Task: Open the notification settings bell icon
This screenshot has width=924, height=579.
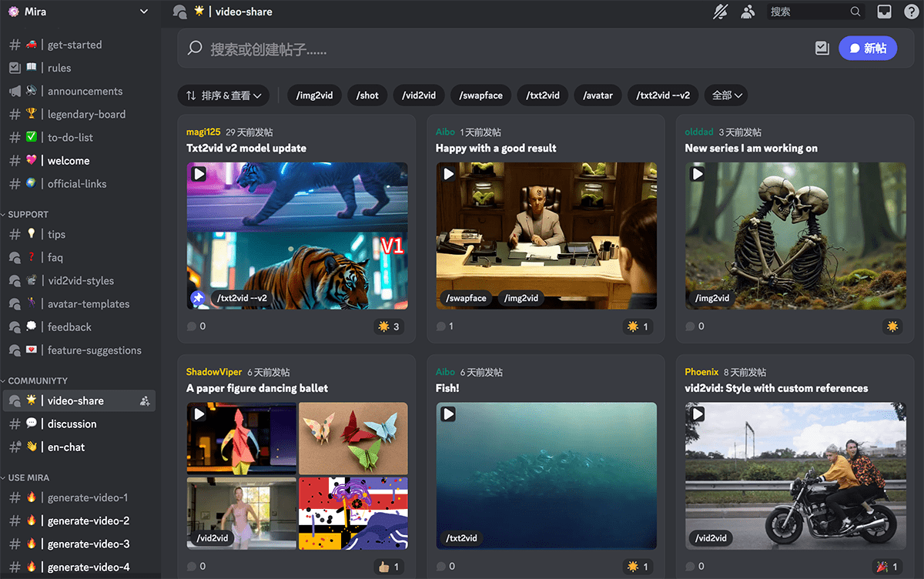Action: point(720,12)
